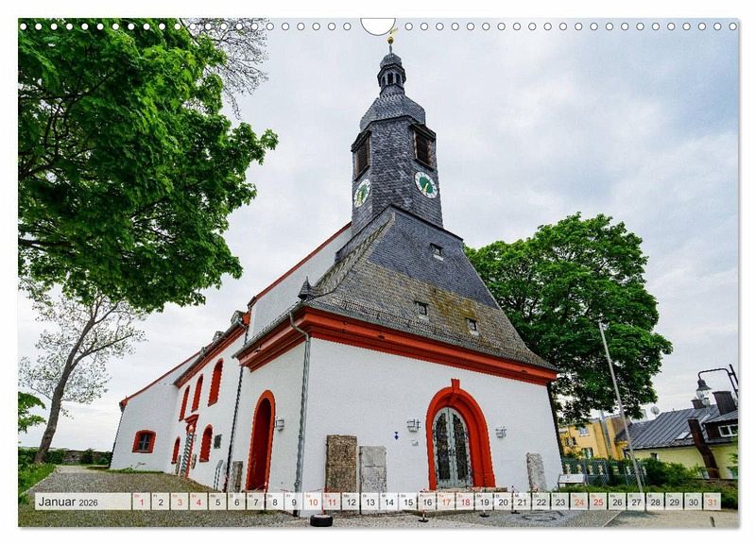This screenshot has width=756, height=545.
Task: Pick January 23 in the date row
Action: (560, 502)
